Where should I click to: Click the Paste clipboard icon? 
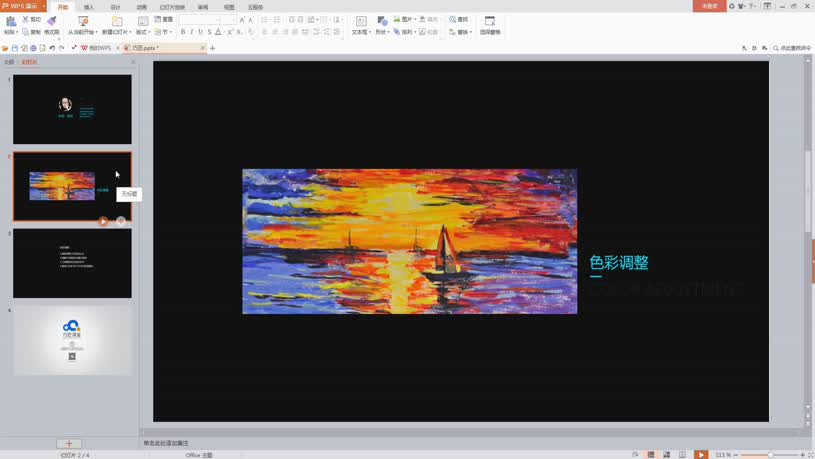10,21
